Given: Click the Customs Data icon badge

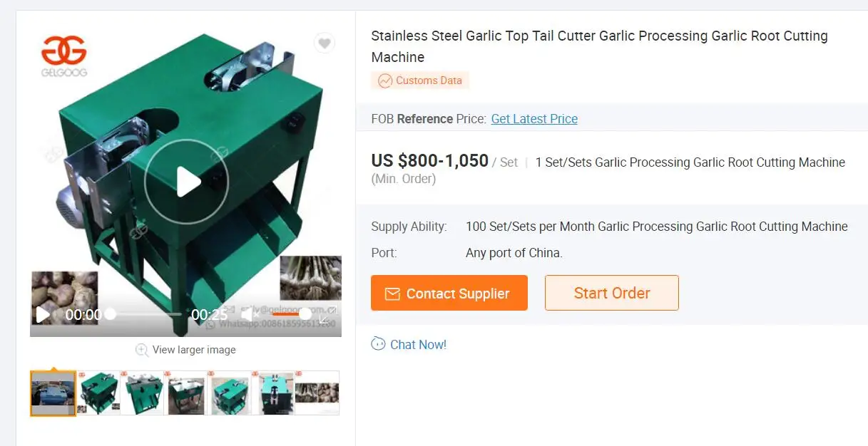Looking at the screenshot, I should [384, 81].
